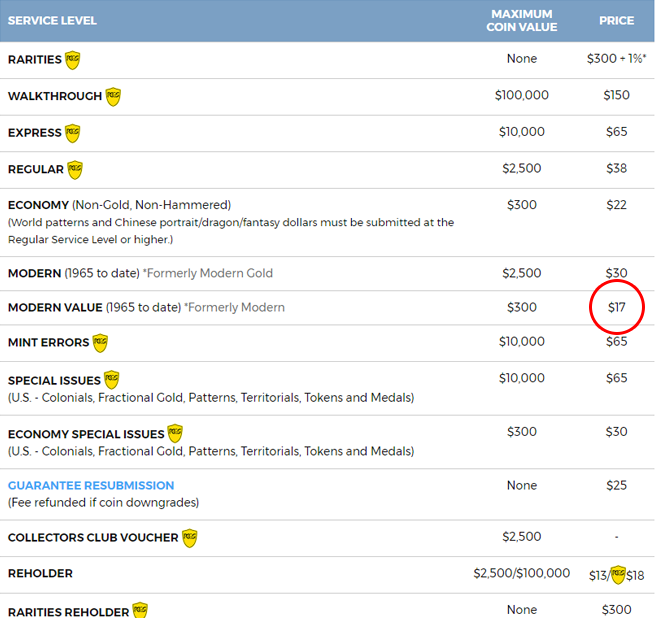Click the shield badge next to REGULAR
This screenshot has height=618, width=655.
click(75, 170)
